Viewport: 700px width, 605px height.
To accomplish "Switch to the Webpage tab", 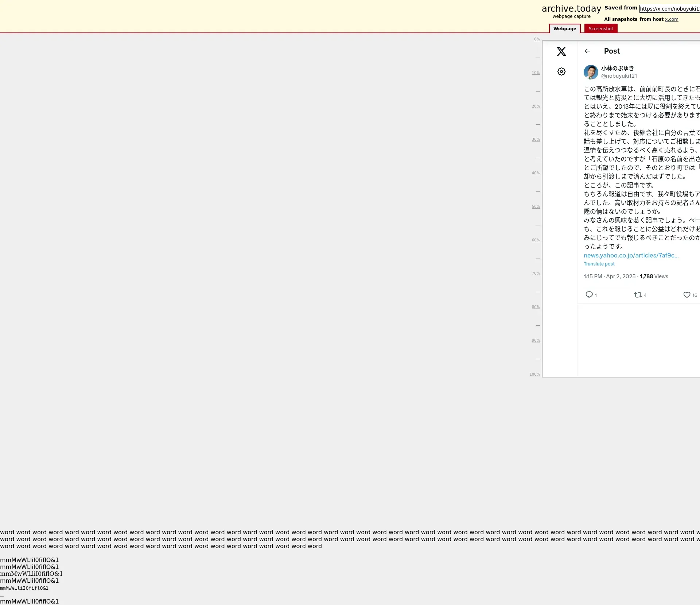I will pyautogui.click(x=564, y=28).
